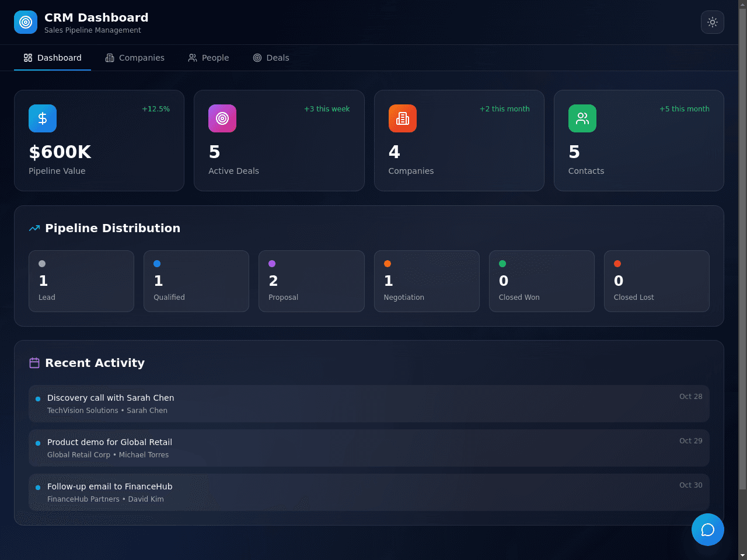The width and height of the screenshot is (747, 560).
Task: Click the Dashboard tab grid icon
Action: (x=28, y=58)
